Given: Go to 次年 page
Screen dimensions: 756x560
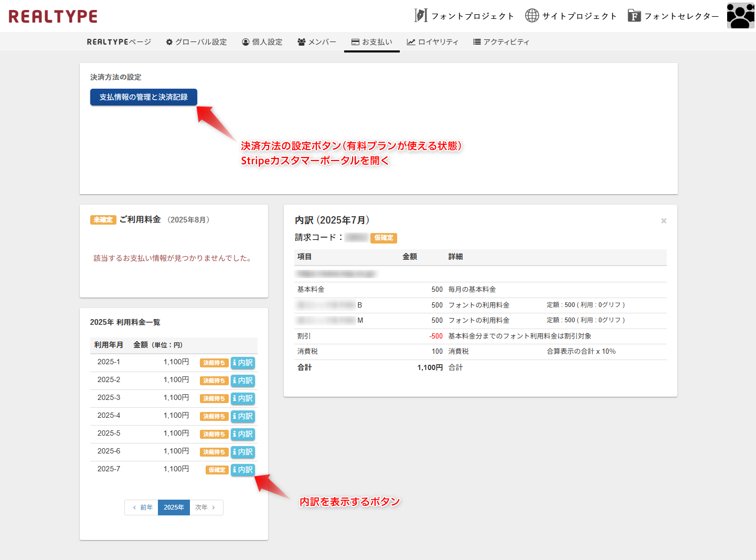Looking at the screenshot, I should point(206,508).
